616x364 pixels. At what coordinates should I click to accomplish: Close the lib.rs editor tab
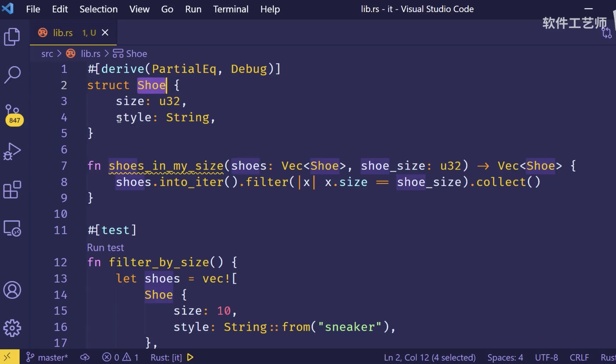(105, 32)
